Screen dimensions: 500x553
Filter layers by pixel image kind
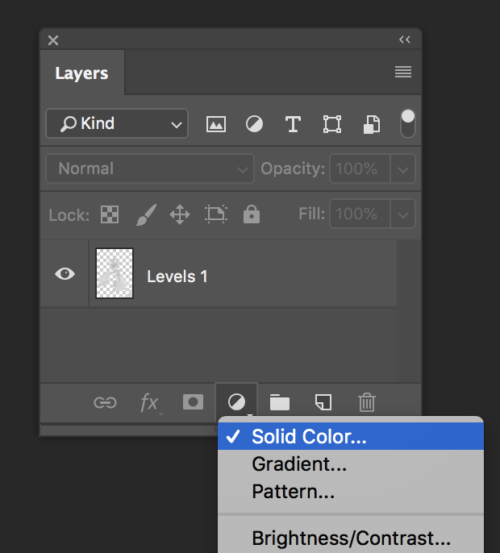click(x=216, y=124)
